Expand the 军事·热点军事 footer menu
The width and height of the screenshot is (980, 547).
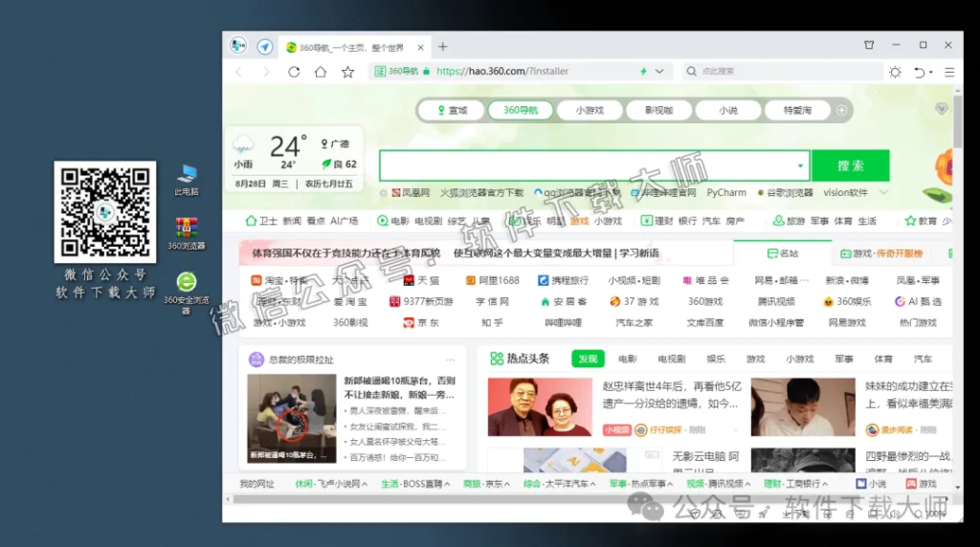[640, 484]
